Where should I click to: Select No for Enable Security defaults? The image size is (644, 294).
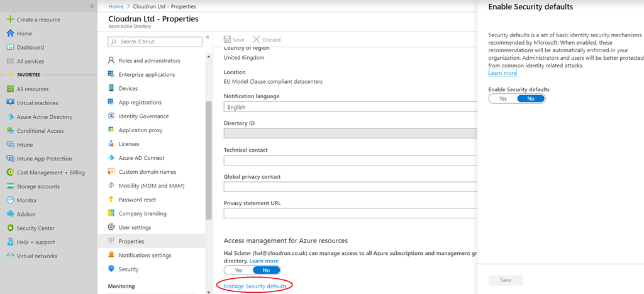(531, 99)
